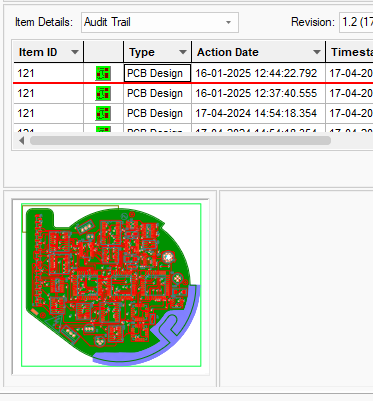Viewport: 373px width, 401px height.
Task: Click the PCB icon in the first row
Action: point(103,73)
